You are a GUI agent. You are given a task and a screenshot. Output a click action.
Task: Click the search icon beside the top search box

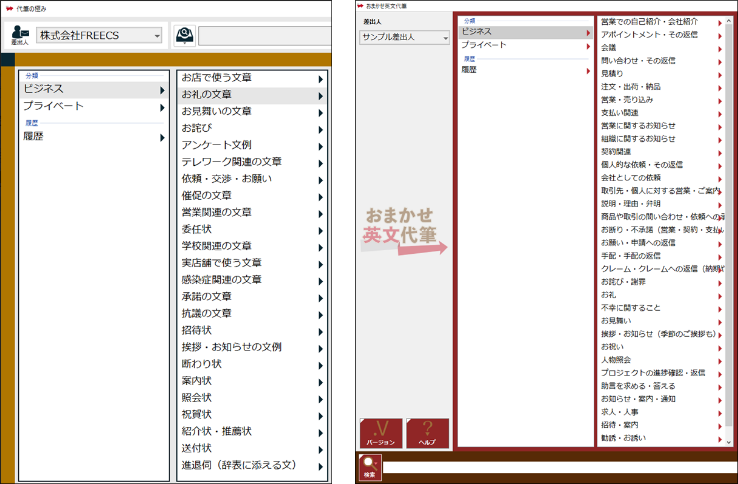pos(184,35)
